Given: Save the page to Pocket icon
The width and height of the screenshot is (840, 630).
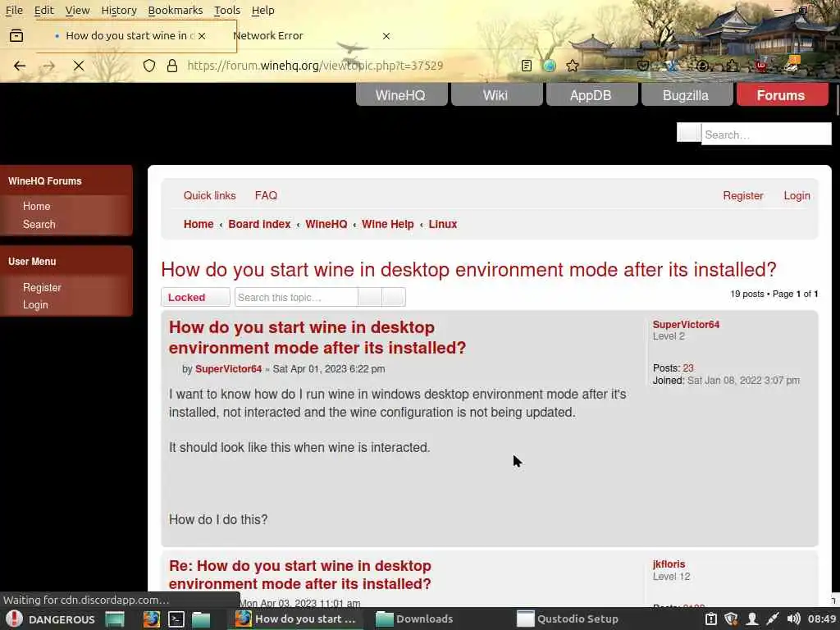Looking at the screenshot, I should (x=643, y=66).
